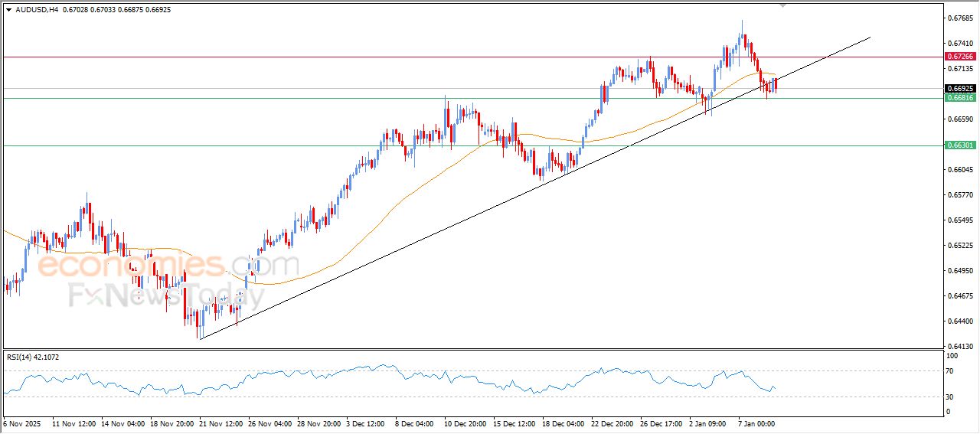Click the RSI scale value 70
Viewport: 980px width, 434px height.
coord(952,370)
